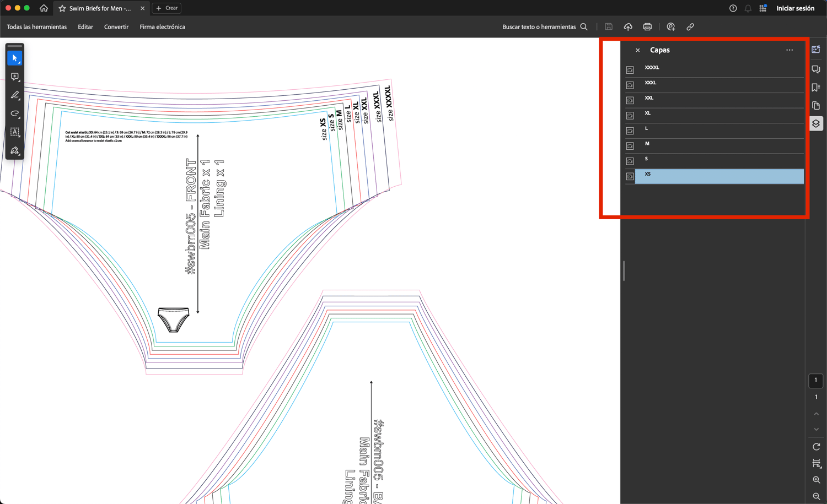Open the Todas las herramientas menu
The width and height of the screenshot is (827, 504).
coord(37,27)
